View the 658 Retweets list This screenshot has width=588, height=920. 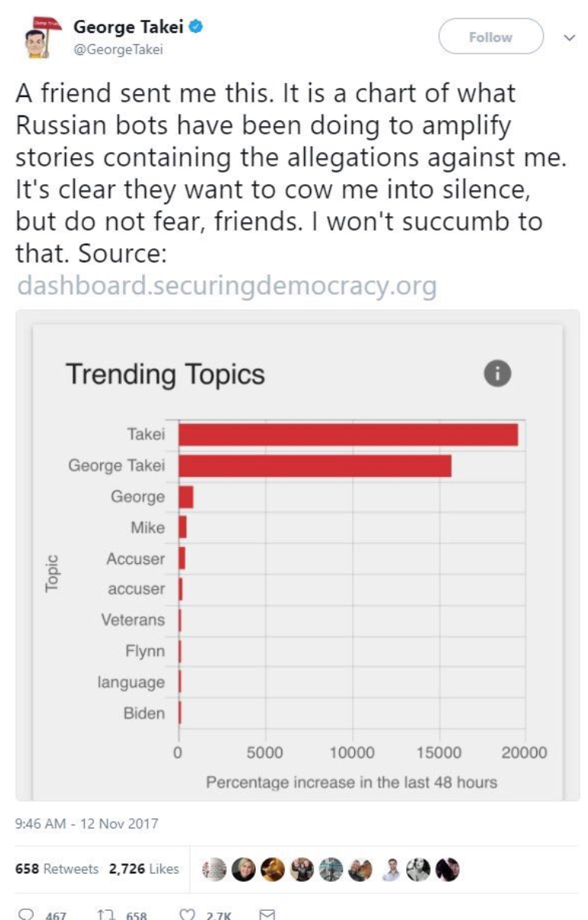click(x=57, y=869)
